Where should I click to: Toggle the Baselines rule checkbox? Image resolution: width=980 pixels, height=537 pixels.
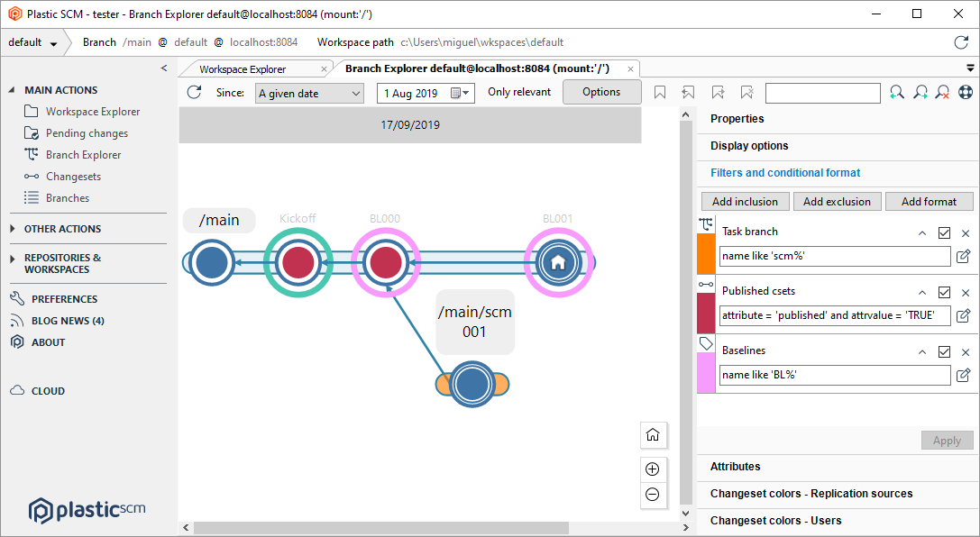point(944,351)
